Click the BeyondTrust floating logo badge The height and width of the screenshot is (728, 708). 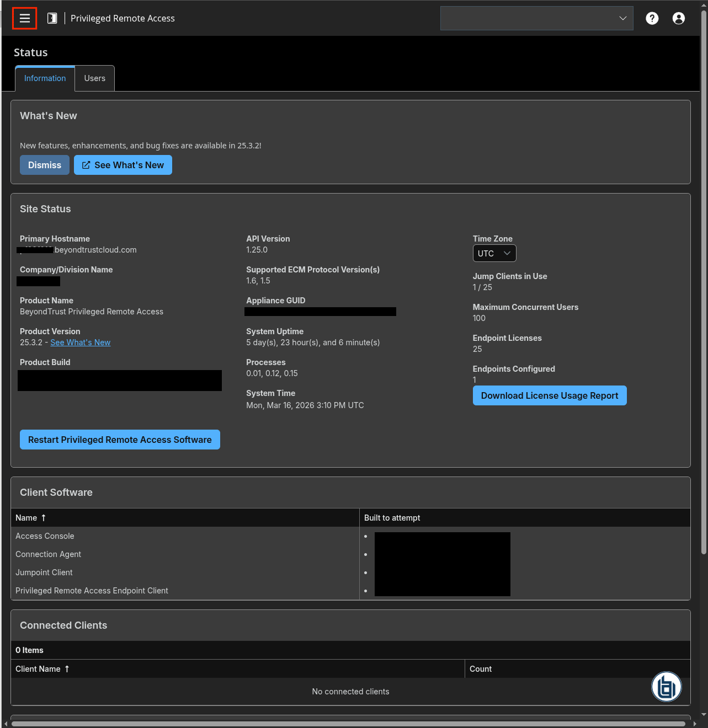click(666, 687)
